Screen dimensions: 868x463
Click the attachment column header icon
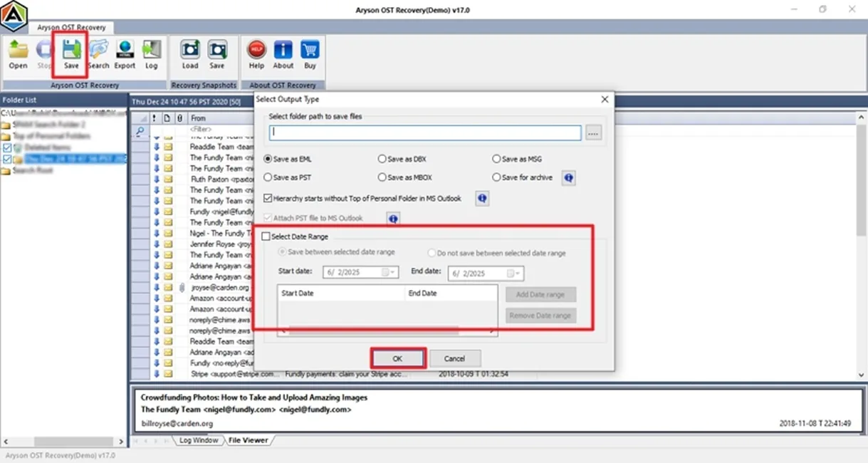(x=179, y=118)
